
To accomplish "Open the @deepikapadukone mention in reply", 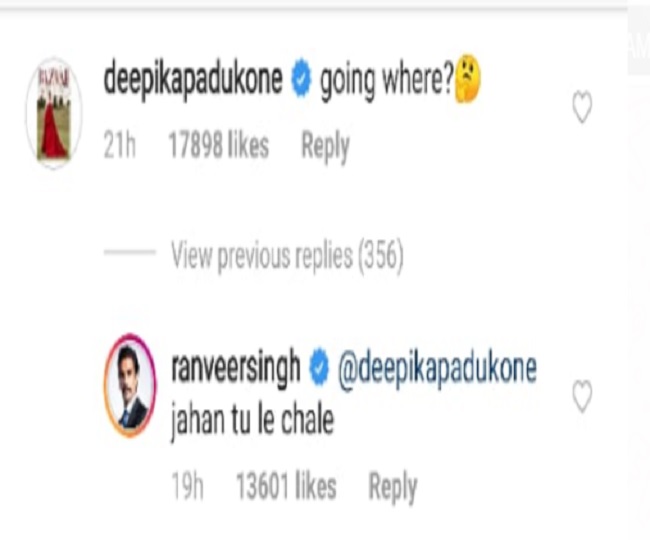I will (437, 368).
